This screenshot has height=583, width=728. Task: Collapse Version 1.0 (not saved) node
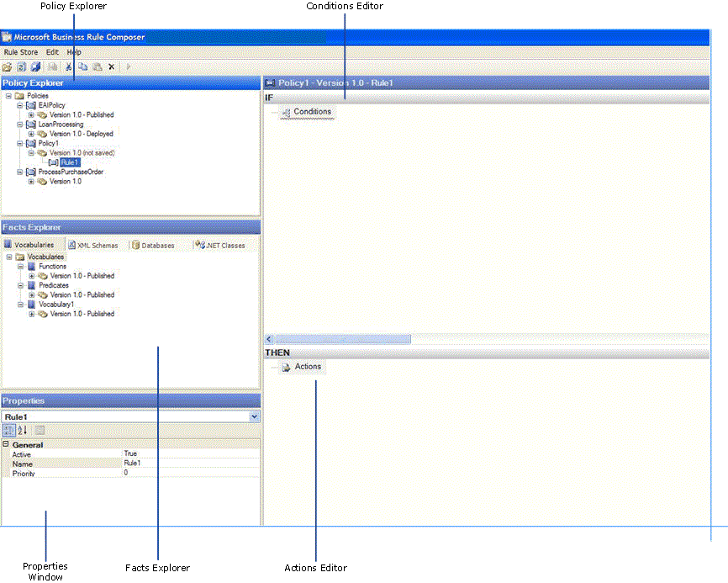(31, 153)
